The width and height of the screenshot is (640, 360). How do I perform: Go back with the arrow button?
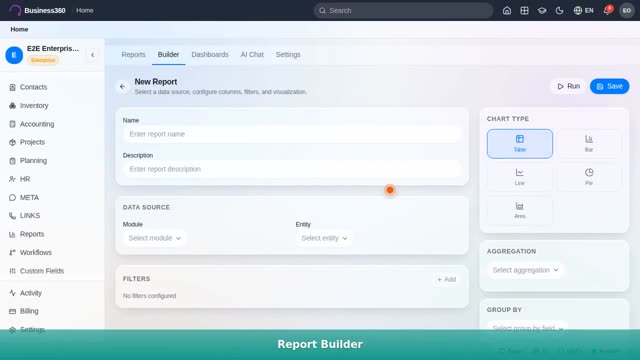122,87
